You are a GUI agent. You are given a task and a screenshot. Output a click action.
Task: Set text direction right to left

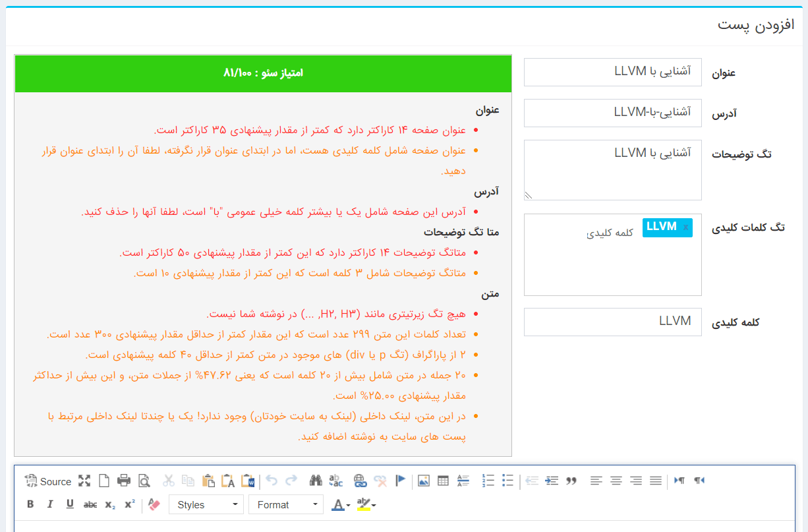click(x=699, y=481)
